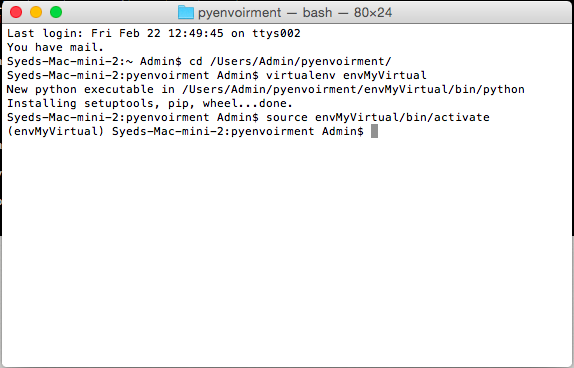Click the New python executable output line
Screen dimensions: 574x368
(265, 89)
